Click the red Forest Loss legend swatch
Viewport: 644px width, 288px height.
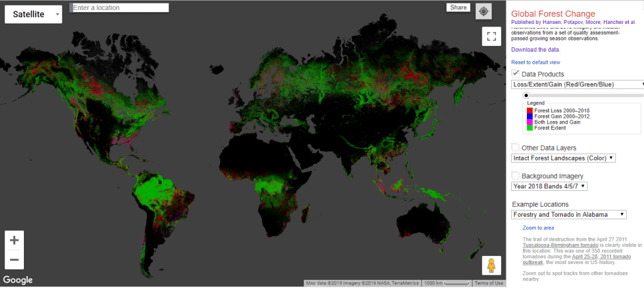tap(529, 110)
